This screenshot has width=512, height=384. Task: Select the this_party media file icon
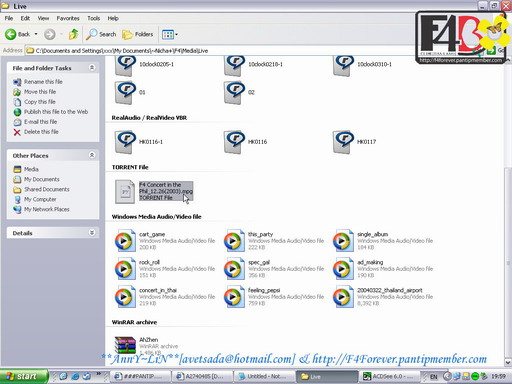point(234,241)
